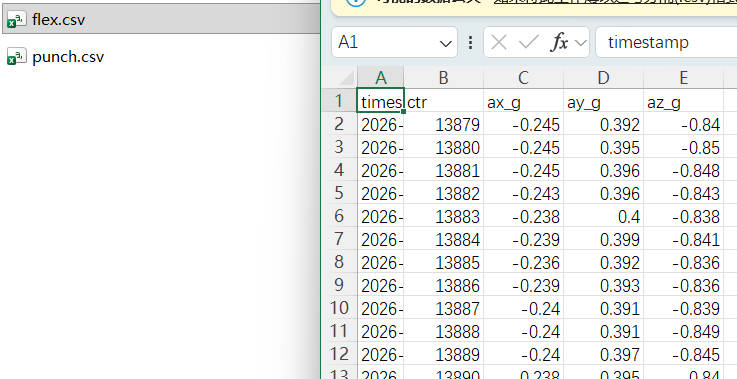Click the formula bar cancel X icon

499,43
